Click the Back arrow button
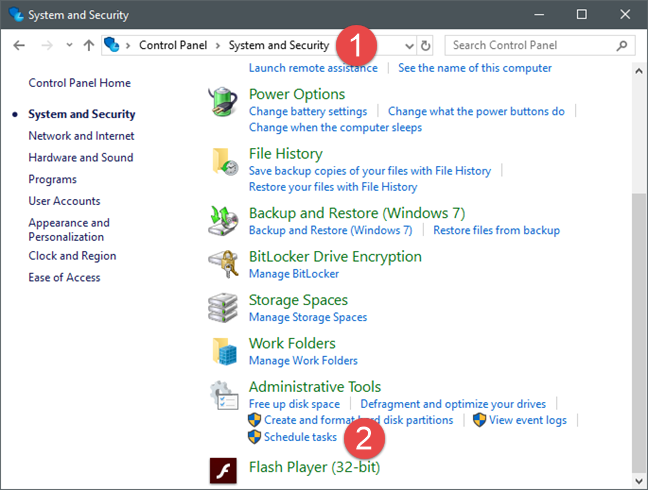Viewport: 648px width, 490px height. (x=19, y=45)
